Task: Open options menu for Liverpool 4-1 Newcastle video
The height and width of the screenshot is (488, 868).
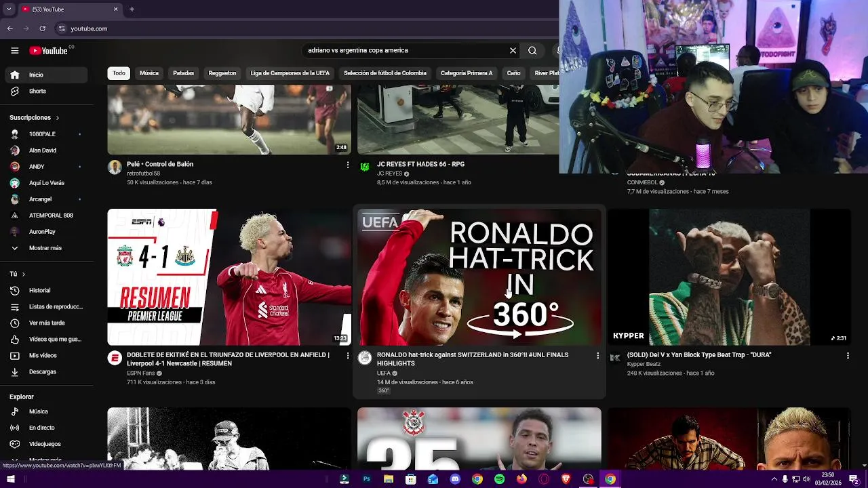Action: coord(348,355)
